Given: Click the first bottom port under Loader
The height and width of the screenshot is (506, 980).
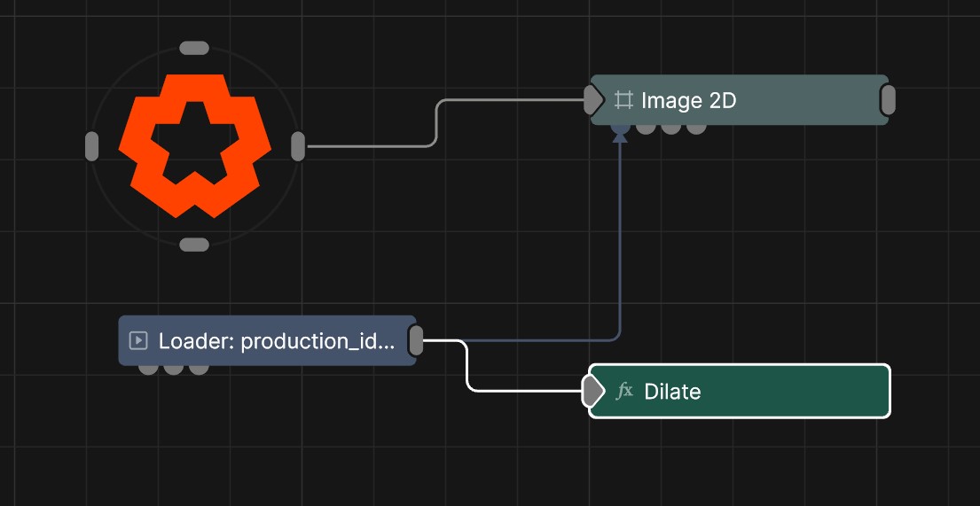Looking at the screenshot, I should coord(149,369).
